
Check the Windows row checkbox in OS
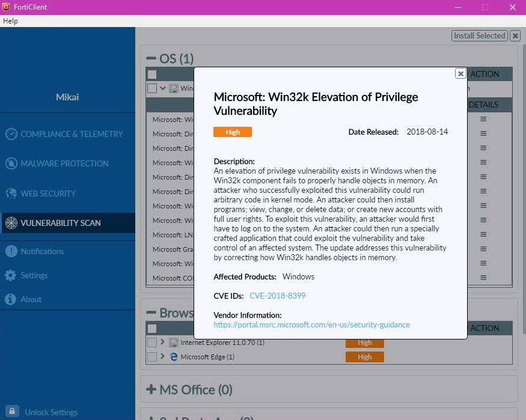click(152, 88)
